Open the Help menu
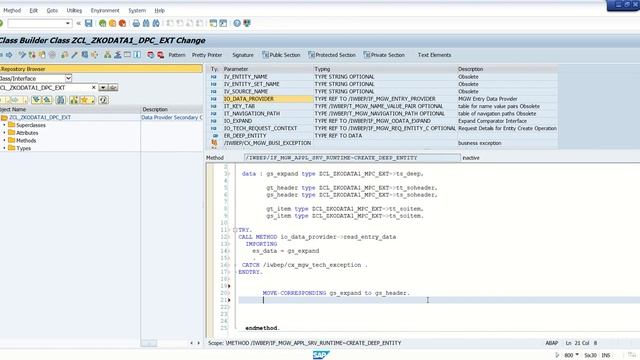This screenshot has height=360, width=640. pos(160,10)
